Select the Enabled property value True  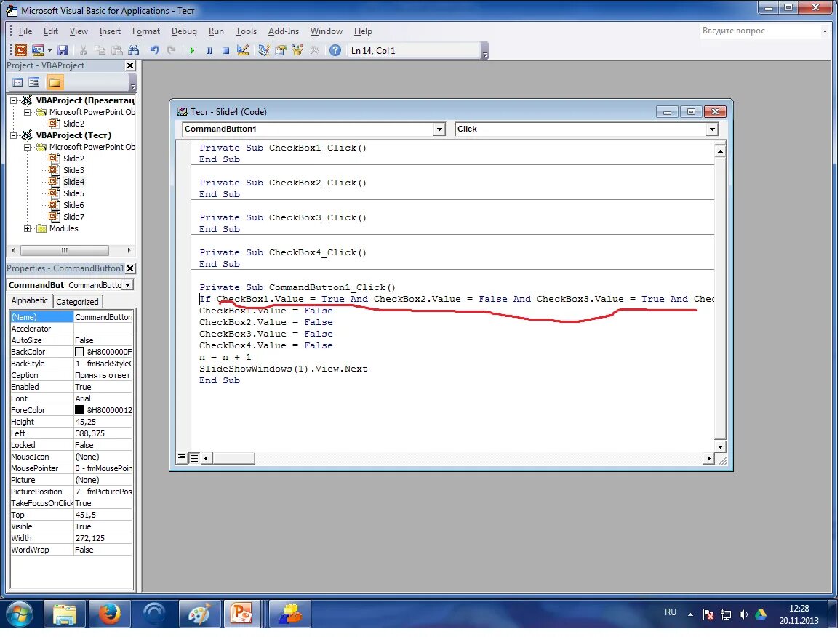pos(103,387)
